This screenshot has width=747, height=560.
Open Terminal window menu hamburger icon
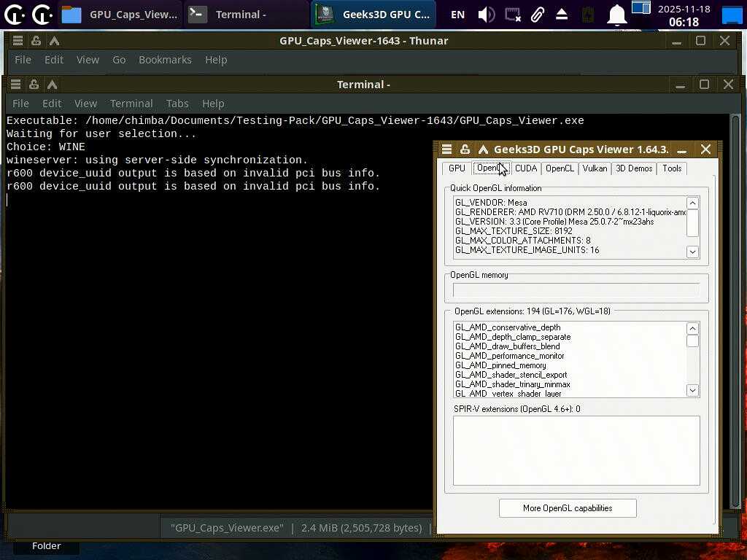tap(15, 85)
